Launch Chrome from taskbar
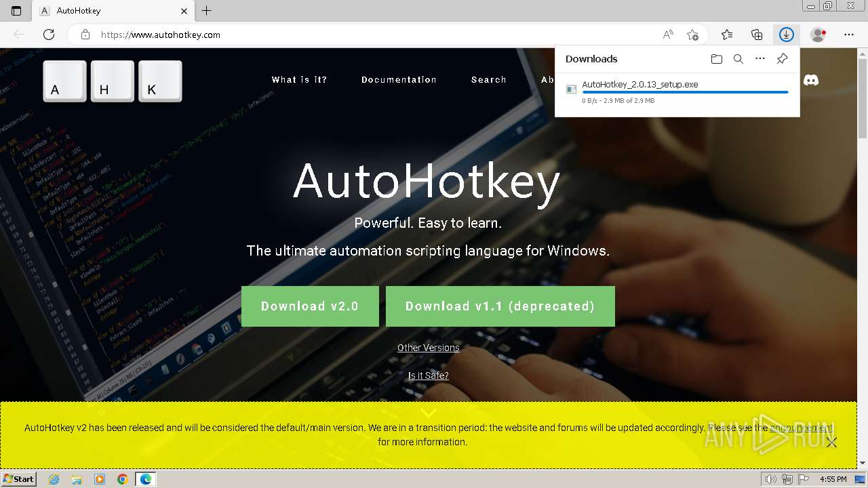 pyautogui.click(x=123, y=479)
